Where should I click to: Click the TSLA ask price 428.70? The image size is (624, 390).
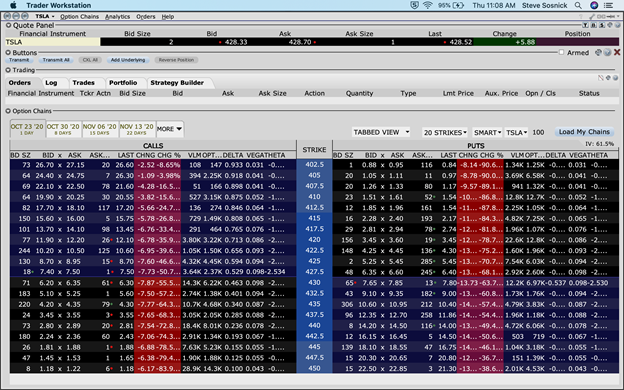coord(300,42)
